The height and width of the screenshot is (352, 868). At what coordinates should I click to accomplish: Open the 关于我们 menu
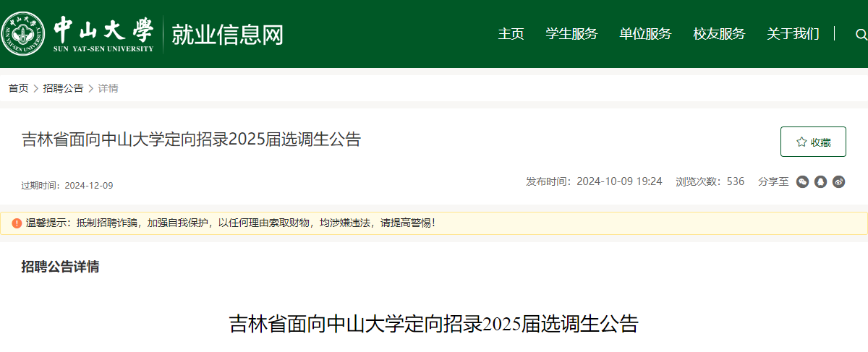point(793,34)
